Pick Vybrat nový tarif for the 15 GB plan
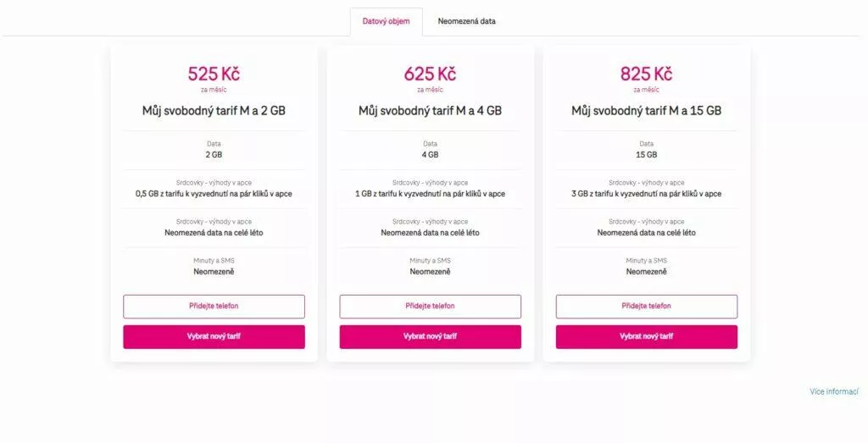Image resolution: width=868 pixels, height=443 pixels. [646, 336]
